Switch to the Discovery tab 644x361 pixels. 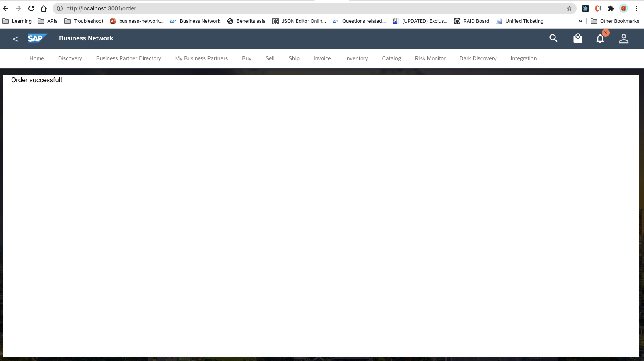[x=70, y=58]
